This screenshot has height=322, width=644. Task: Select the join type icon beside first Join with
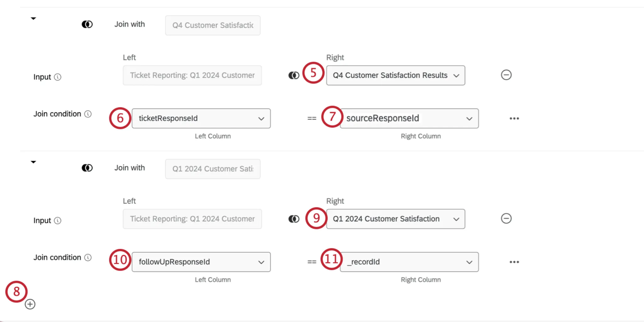click(x=87, y=24)
